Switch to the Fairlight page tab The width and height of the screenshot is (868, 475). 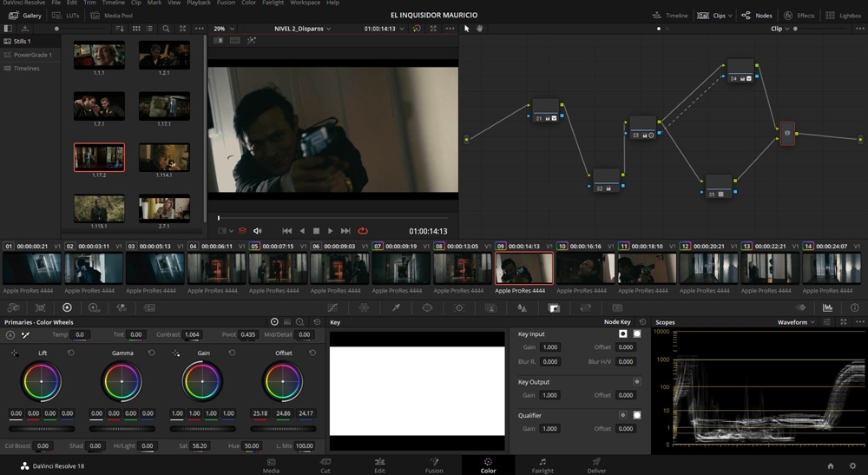[542, 465]
